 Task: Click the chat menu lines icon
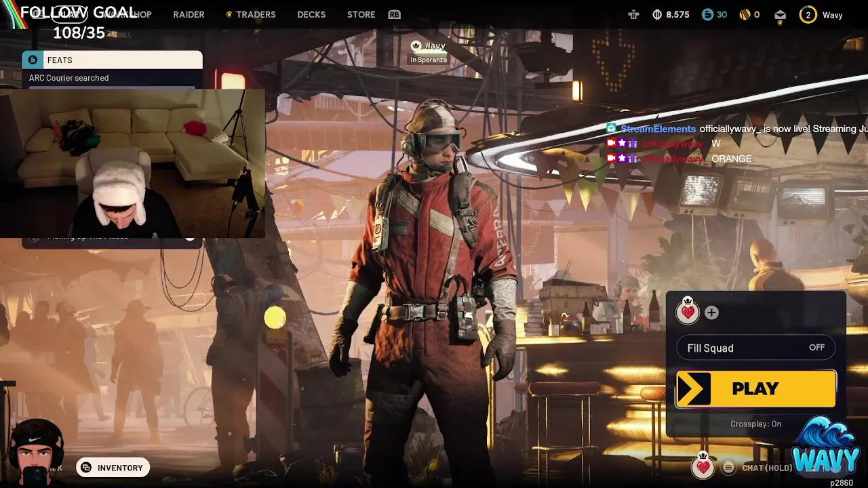[728, 468]
